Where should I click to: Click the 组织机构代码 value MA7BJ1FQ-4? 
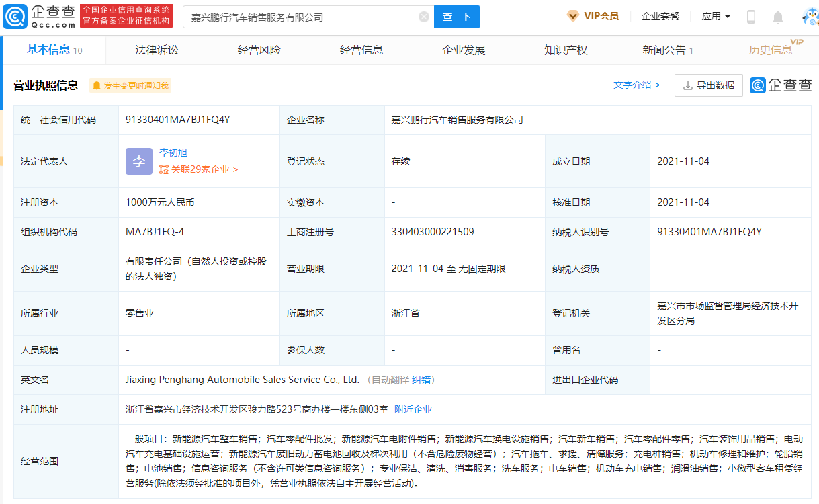[x=155, y=232]
